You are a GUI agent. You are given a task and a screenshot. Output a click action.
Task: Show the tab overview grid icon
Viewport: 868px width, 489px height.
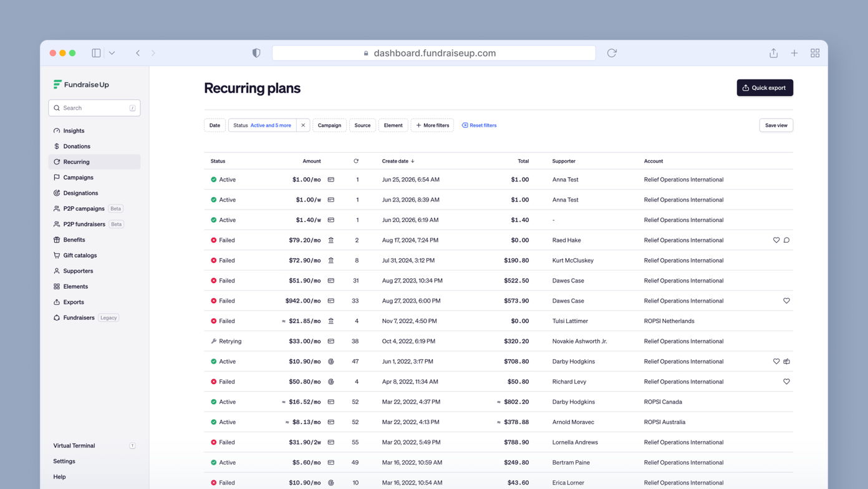click(815, 53)
